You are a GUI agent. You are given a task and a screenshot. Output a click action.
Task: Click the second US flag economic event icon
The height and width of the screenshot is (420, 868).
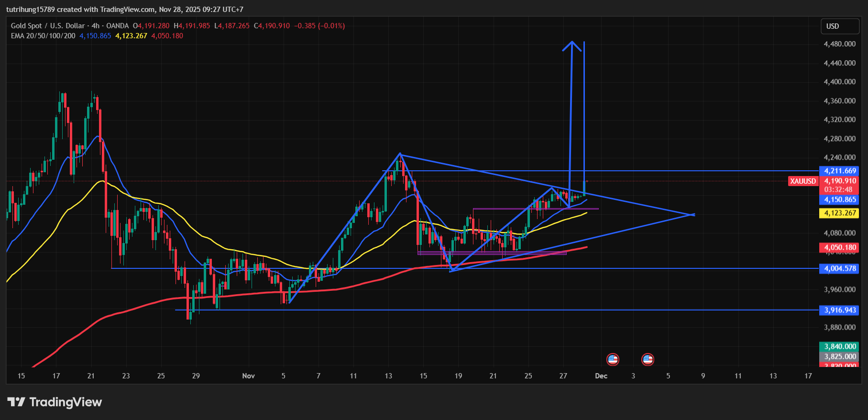click(648, 359)
